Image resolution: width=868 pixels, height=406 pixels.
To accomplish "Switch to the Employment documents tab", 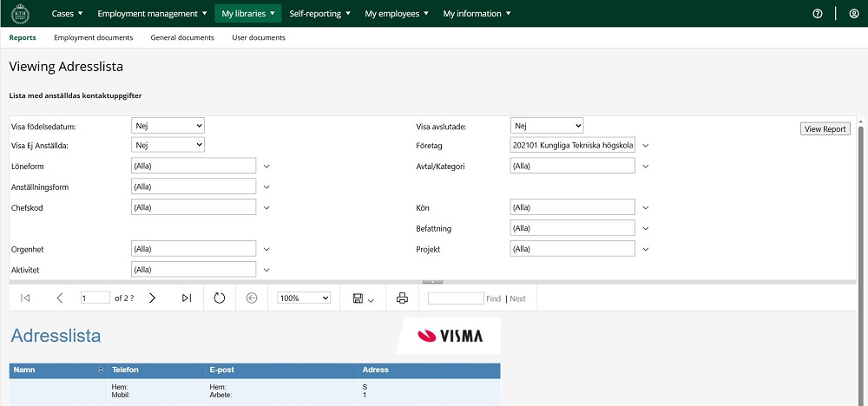I will (93, 38).
